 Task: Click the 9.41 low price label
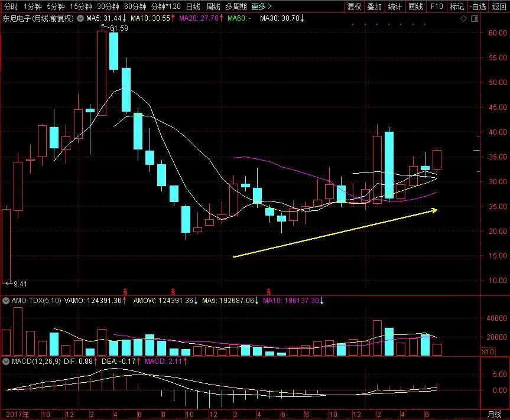tap(20, 284)
